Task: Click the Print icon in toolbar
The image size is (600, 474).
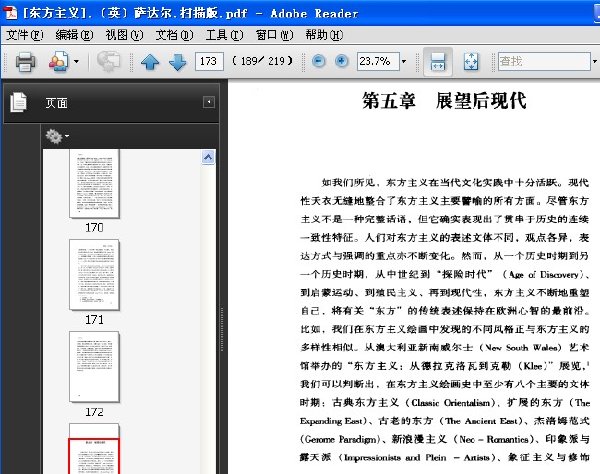Action: point(25,61)
